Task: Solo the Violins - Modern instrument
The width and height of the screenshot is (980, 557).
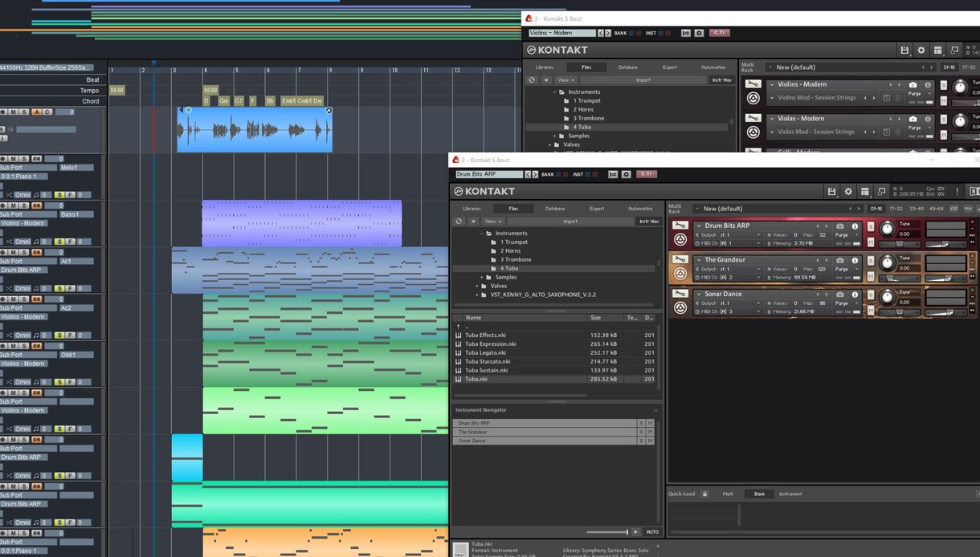Action: [942, 84]
